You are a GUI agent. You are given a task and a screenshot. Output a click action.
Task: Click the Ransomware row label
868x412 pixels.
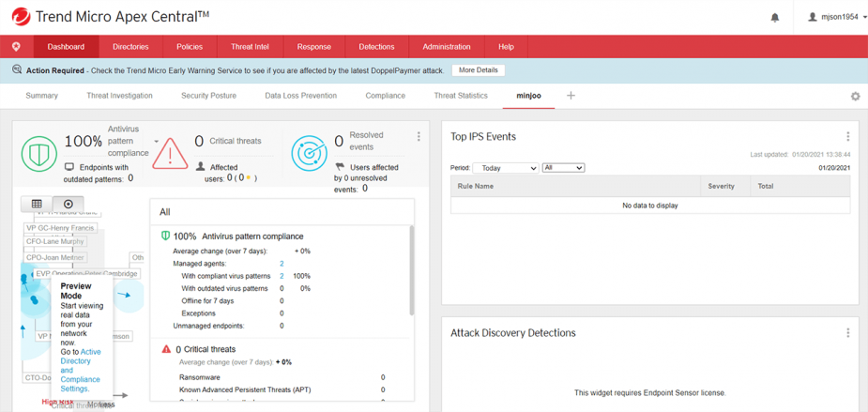[200, 377]
